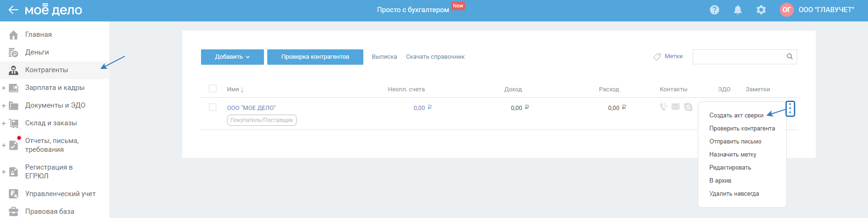This screenshot has width=868, height=218.
Task: Click the Регистрация в ЕГРЮЛ icon
Action: click(14, 171)
